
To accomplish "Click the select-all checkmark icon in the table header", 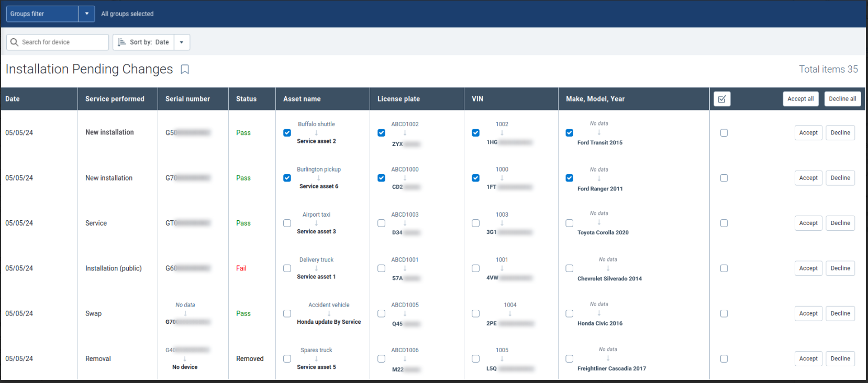I will (x=722, y=99).
